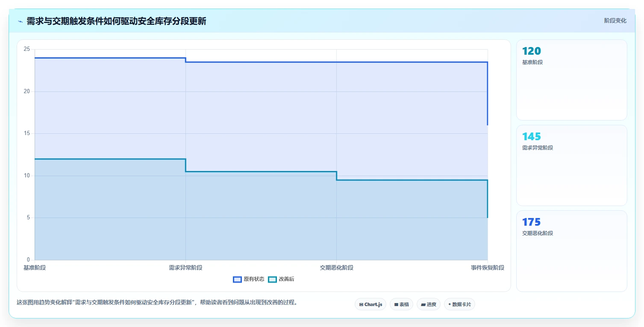The width and height of the screenshot is (644, 327).
Task: Click the y-axis value 10
Action: (27, 176)
